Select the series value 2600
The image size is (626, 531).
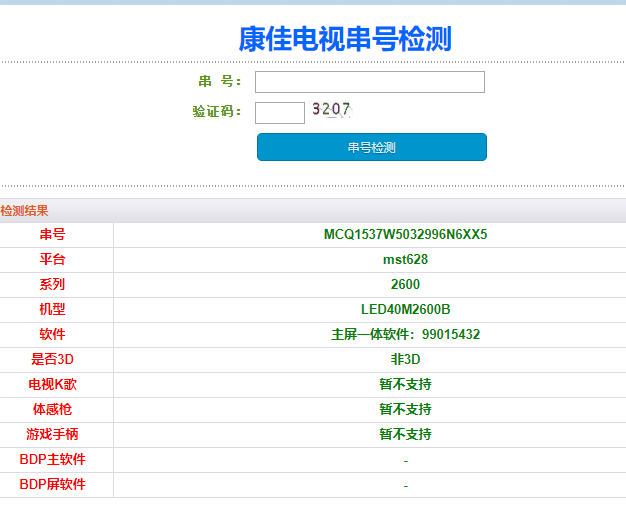(405, 284)
